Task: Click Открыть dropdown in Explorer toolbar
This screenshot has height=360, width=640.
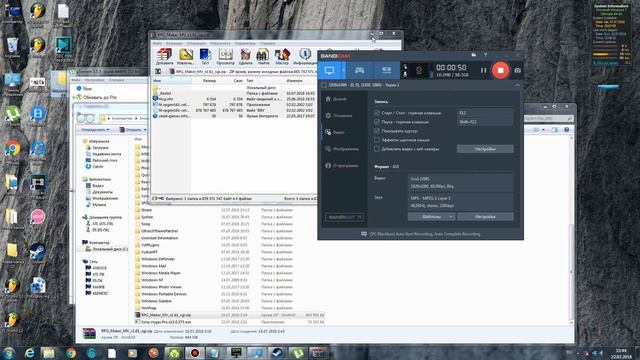Action: 133,130
